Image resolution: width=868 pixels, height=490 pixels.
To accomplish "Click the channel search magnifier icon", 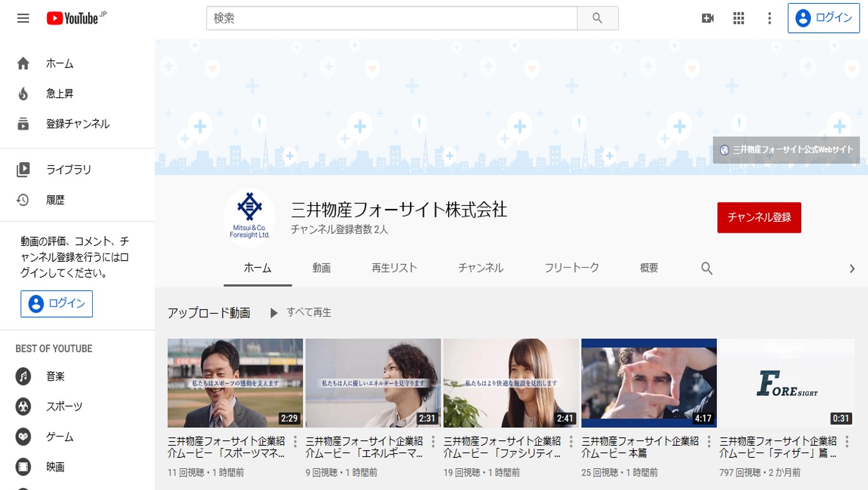I will pyautogui.click(x=707, y=268).
